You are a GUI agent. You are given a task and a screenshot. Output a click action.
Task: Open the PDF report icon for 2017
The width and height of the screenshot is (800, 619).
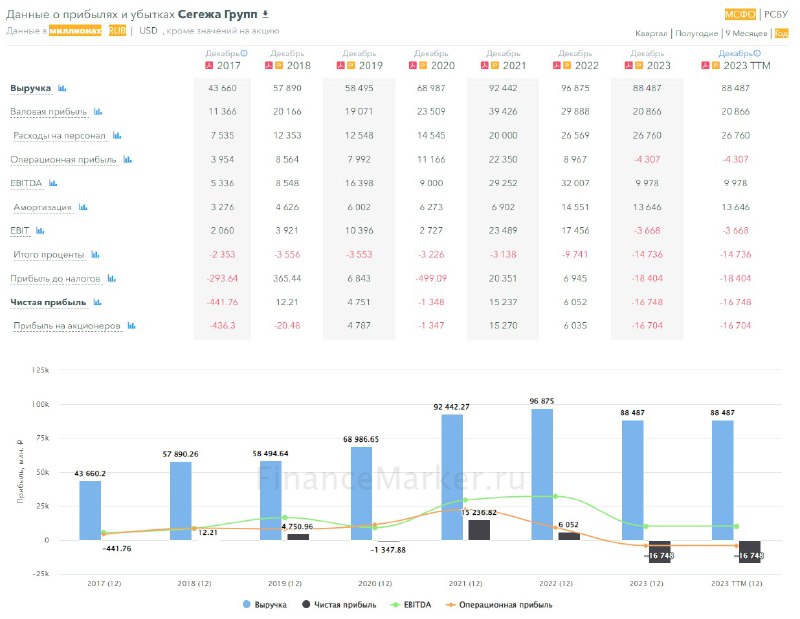click(x=208, y=65)
